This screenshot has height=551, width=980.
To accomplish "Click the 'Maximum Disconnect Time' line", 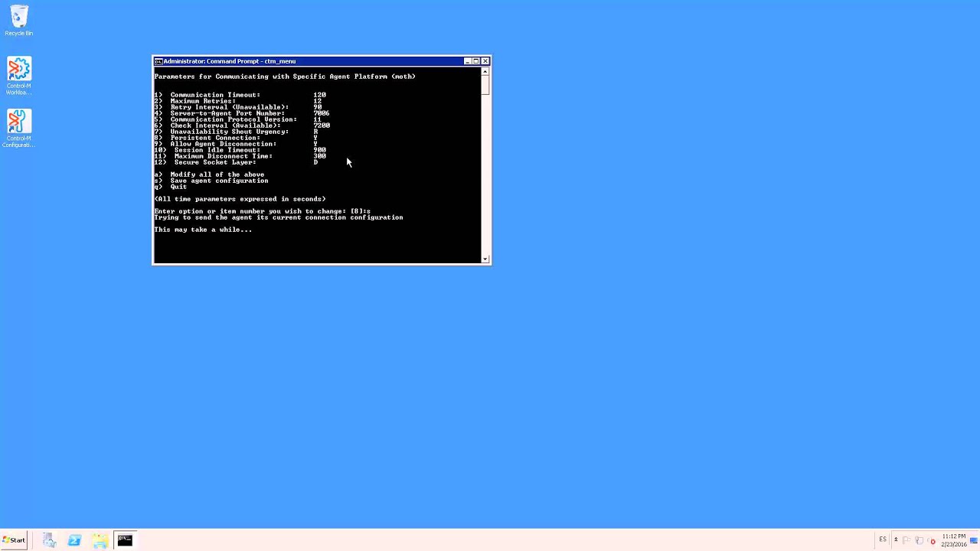I will click(240, 156).
